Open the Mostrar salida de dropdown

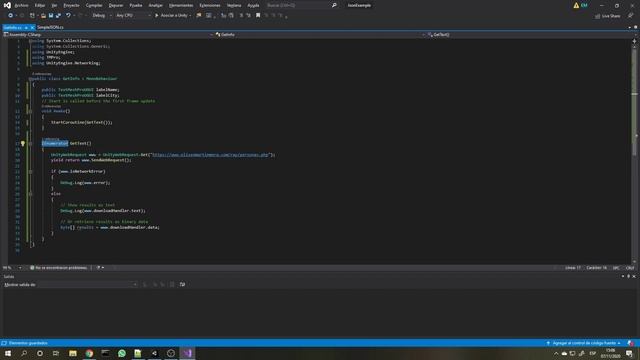[88, 284]
